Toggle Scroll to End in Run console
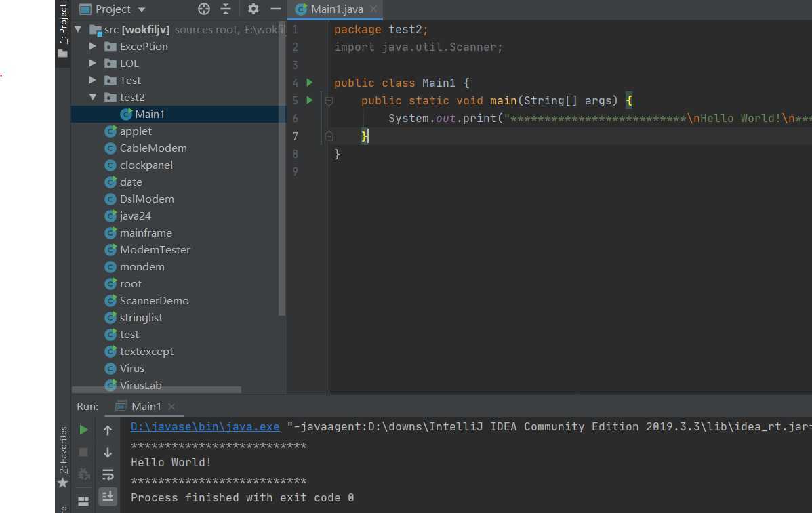Screen dimensions: 812x513 108,496
